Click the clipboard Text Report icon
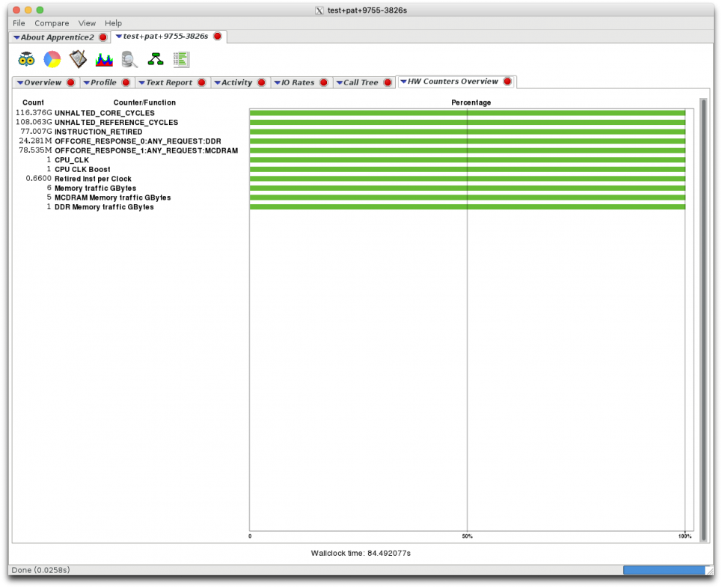Viewport: 722px width, 588px height. (x=78, y=59)
